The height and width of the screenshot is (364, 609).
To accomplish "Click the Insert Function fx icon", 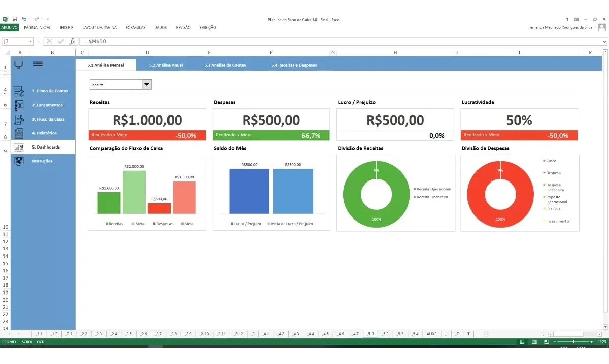I will click(x=72, y=41).
